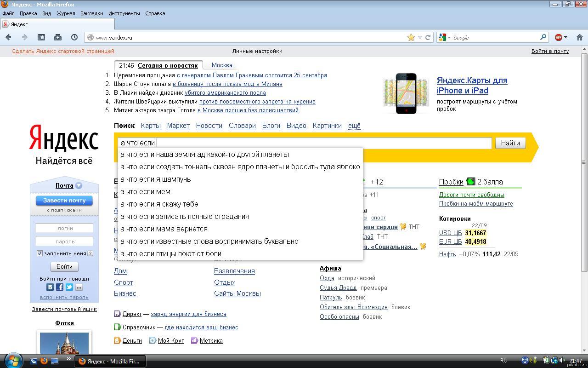Select suggestion 'а что если я шампунь'

(155, 179)
